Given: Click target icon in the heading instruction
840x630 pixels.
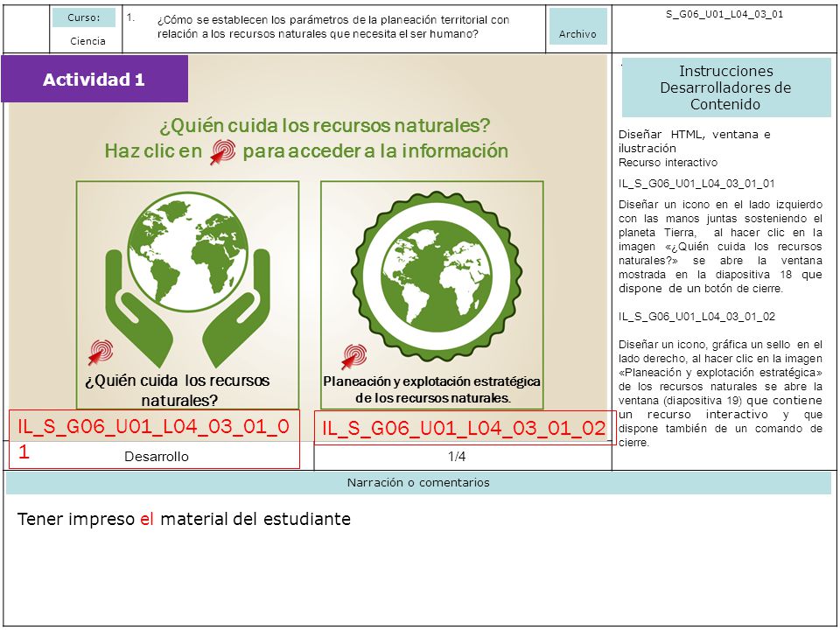Looking at the screenshot, I should click(x=222, y=151).
